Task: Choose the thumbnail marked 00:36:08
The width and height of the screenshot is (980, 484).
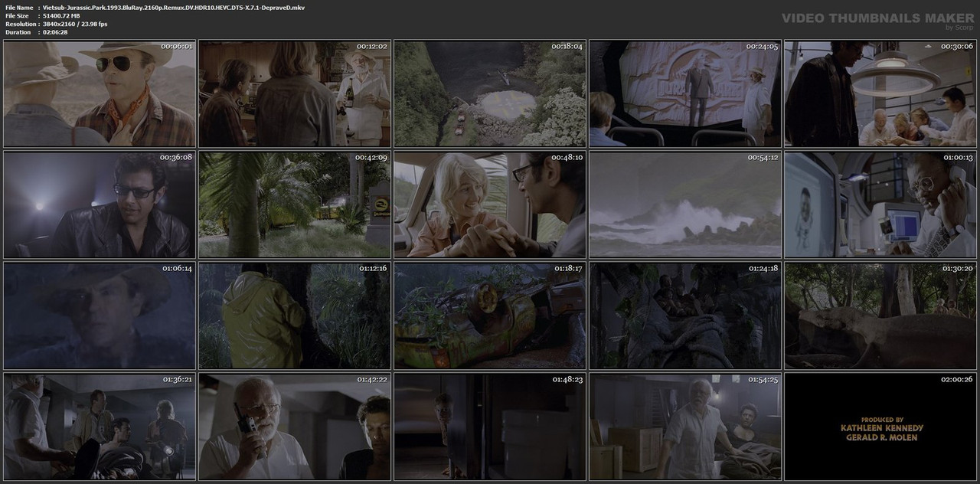Action: pos(100,204)
